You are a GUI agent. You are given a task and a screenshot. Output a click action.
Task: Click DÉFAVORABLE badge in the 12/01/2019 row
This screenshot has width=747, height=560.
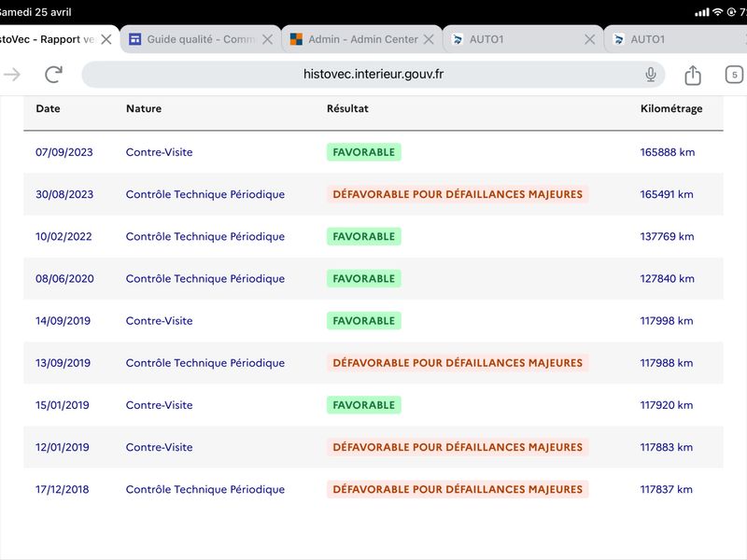click(x=458, y=447)
